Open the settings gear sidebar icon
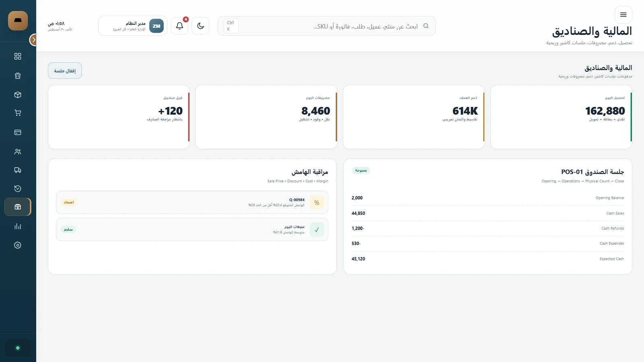This screenshot has width=644, height=362. point(18,245)
